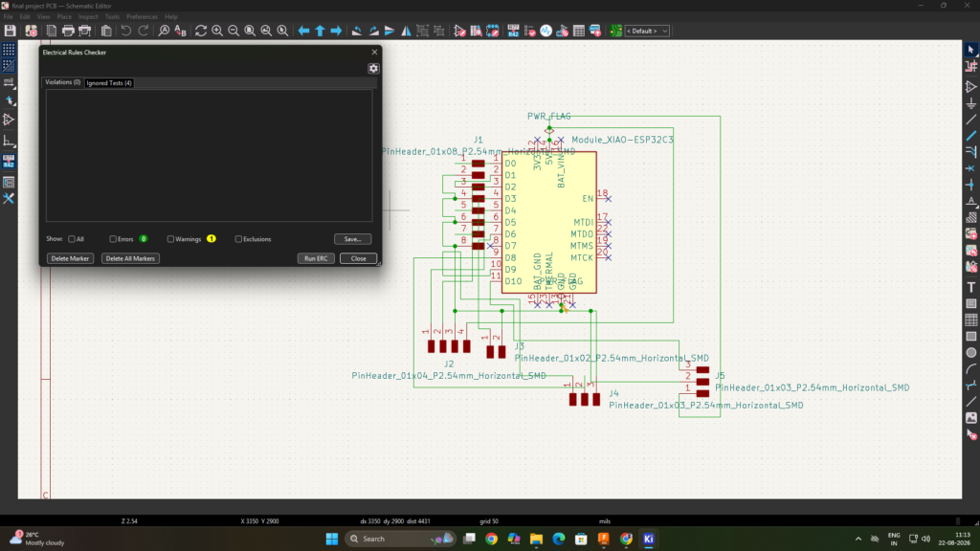Open Schematic Setup from the top toolbar
This screenshot has width=980, height=551.
click(x=32, y=31)
